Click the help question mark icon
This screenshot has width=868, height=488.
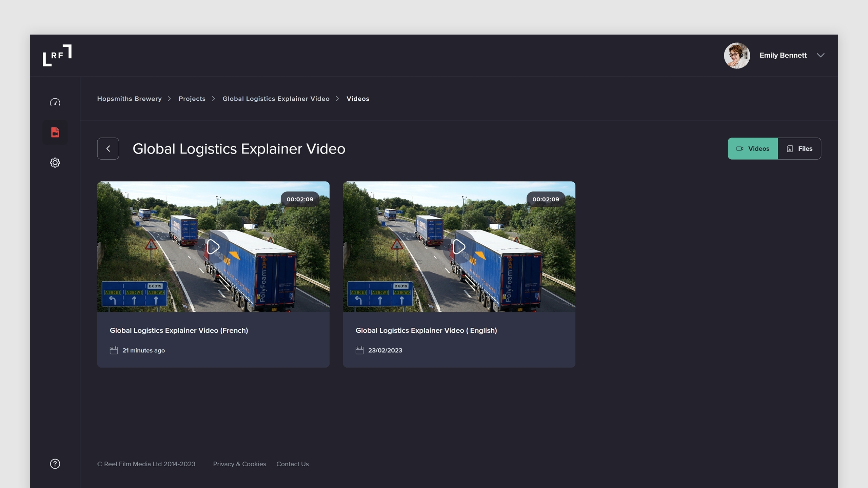55,464
